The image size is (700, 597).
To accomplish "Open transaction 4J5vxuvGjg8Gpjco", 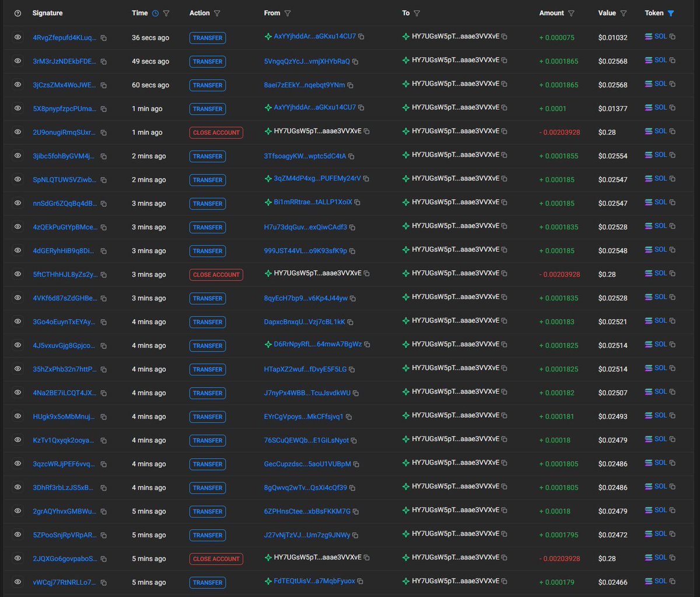I will (x=65, y=345).
